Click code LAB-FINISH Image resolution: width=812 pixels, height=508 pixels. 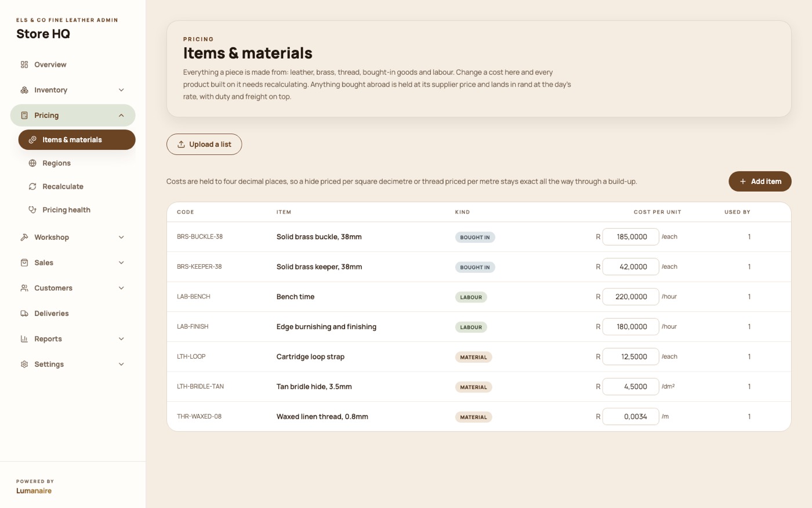193,327
